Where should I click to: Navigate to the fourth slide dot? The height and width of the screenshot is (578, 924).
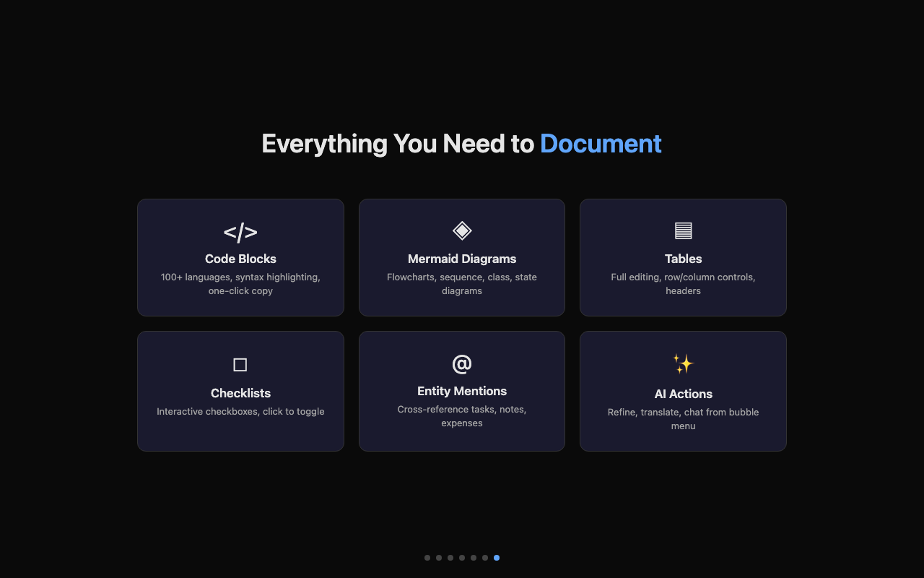[x=461, y=557]
